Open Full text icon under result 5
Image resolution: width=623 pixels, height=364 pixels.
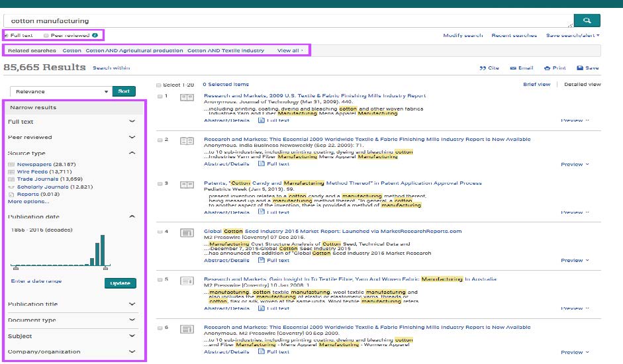[x=262, y=308]
